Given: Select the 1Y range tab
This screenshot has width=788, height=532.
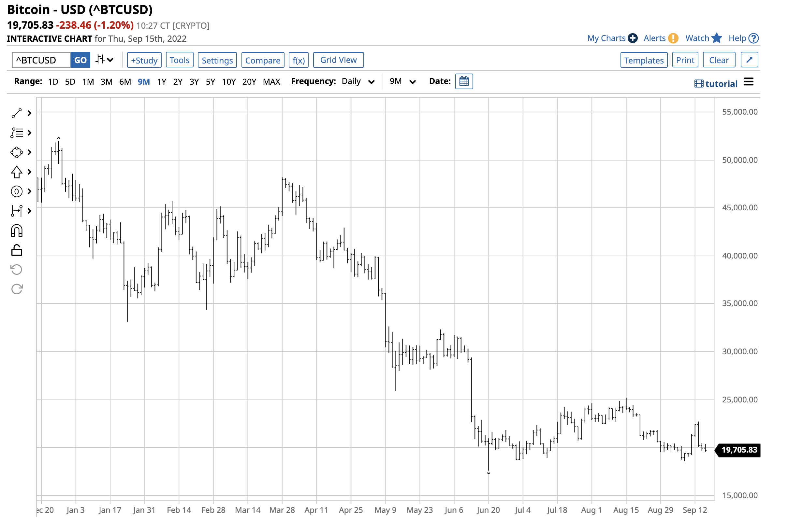Looking at the screenshot, I should [x=162, y=82].
